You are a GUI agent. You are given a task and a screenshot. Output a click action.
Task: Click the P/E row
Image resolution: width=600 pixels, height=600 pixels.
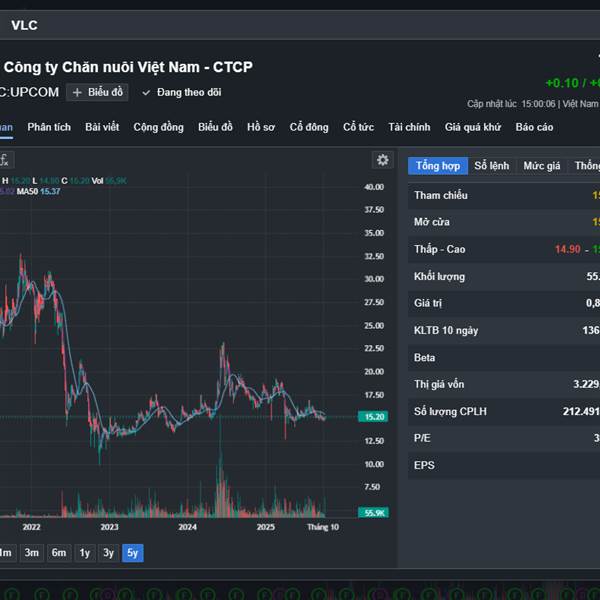tap(504, 438)
